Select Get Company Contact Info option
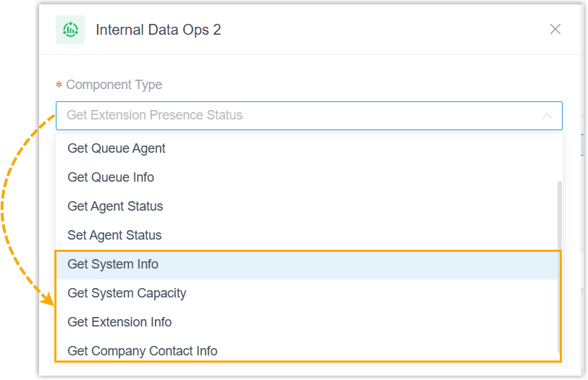The height and width of the screenshot is (380, 588). [x=143, y=351]
